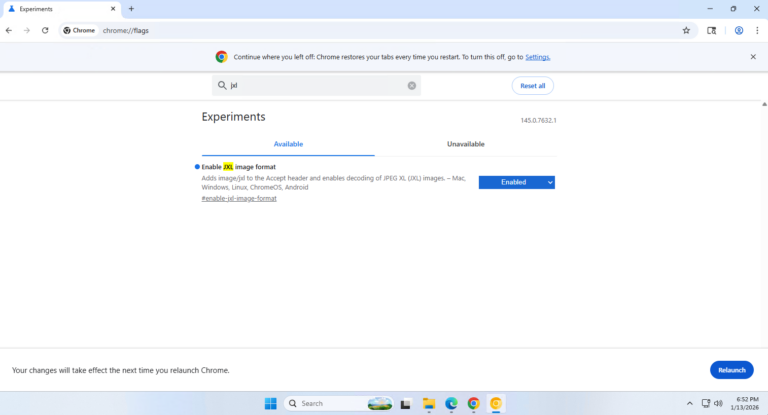The width and height of the screenshot is (768, 415).
Task: Open a new tab with plus icon
Action: (x=131, y=9)
